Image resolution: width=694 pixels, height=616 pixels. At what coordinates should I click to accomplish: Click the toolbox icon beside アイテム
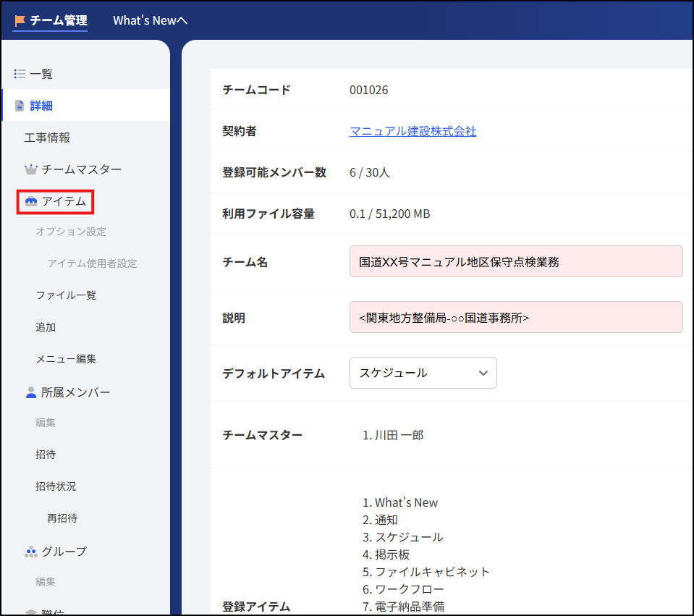tap(31, 201)
